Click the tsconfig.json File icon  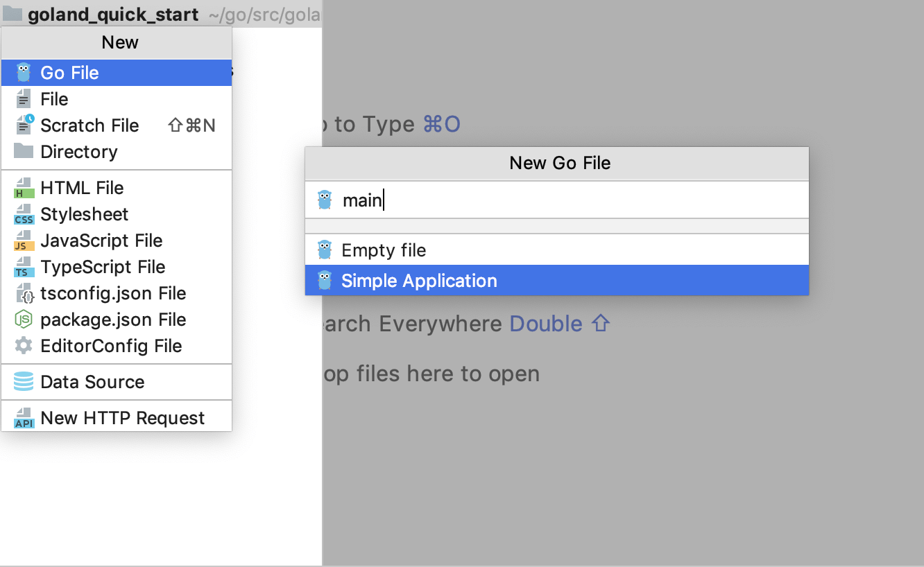point(24,293)
